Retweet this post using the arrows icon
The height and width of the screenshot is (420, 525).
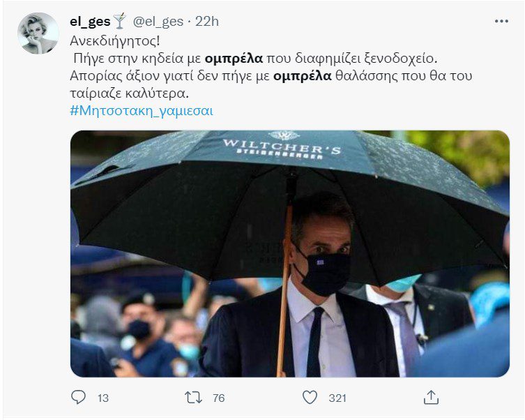[x=194, y=398]
